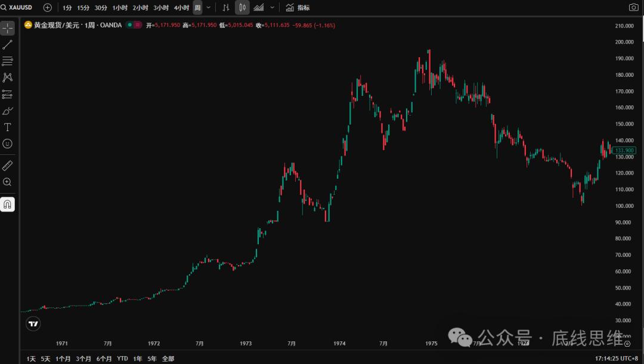Select the 1小时 timeframe
The height and width of the screenshot is (364, 644).
[120, 8]
